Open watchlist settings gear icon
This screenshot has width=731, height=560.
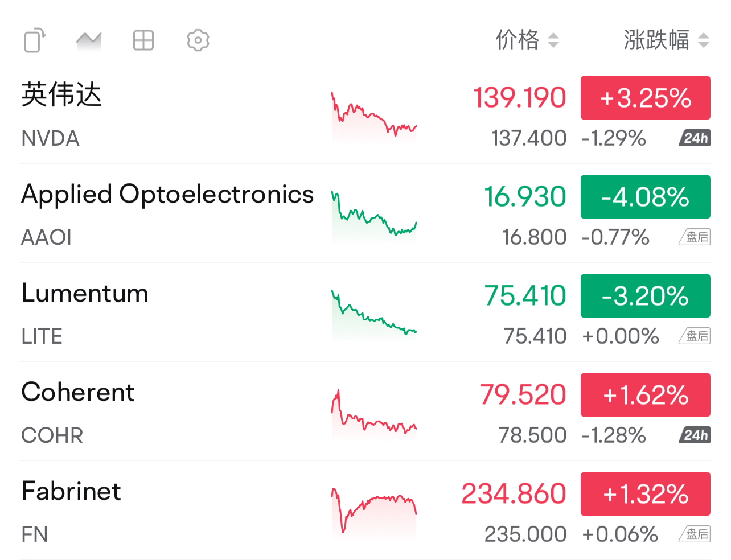click(x=198, y=40)
